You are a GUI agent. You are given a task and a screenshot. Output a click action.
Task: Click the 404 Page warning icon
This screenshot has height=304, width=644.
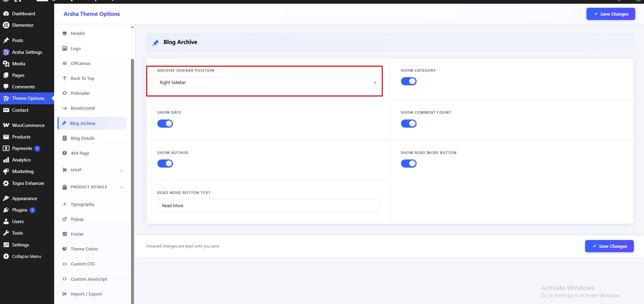65,153
